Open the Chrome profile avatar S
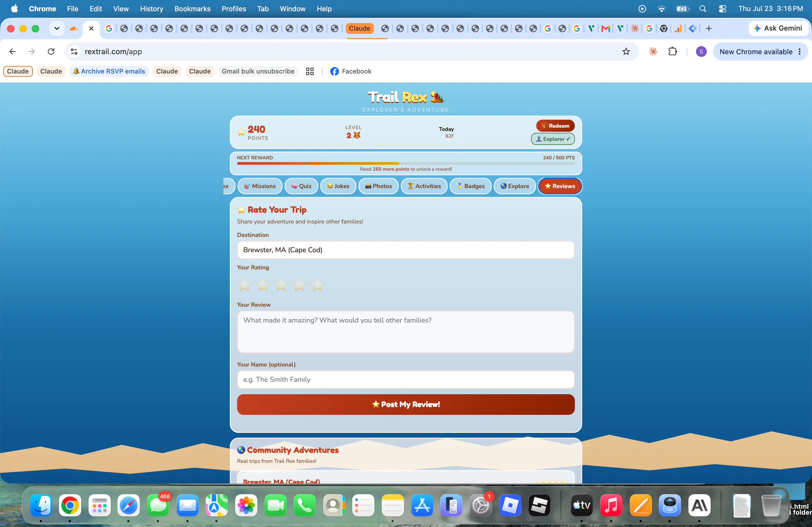The image size is (812, 527). point(701,52)
